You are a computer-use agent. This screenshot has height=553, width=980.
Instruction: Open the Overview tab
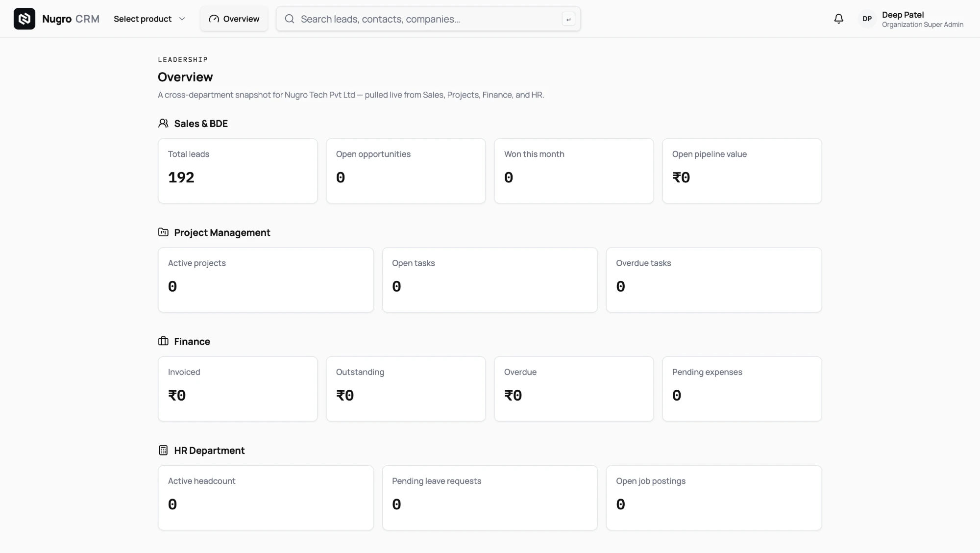click(x=234, y=19)
